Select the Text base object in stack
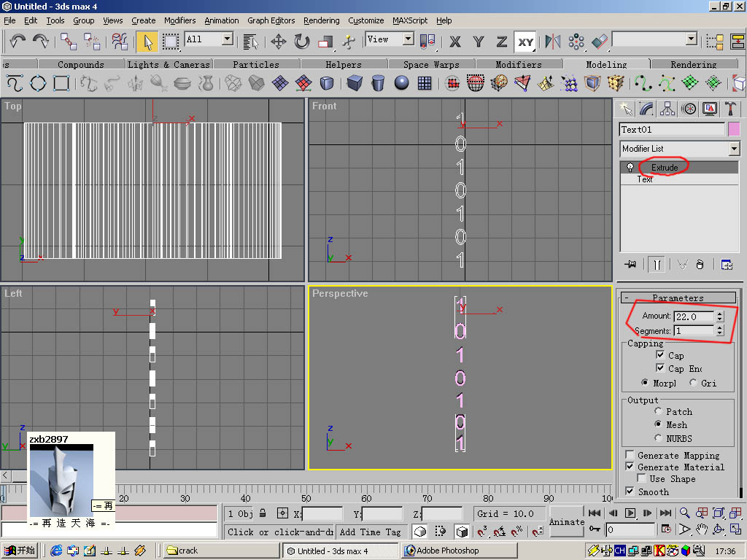Screen dimensions: 747x560 [645, 179]
